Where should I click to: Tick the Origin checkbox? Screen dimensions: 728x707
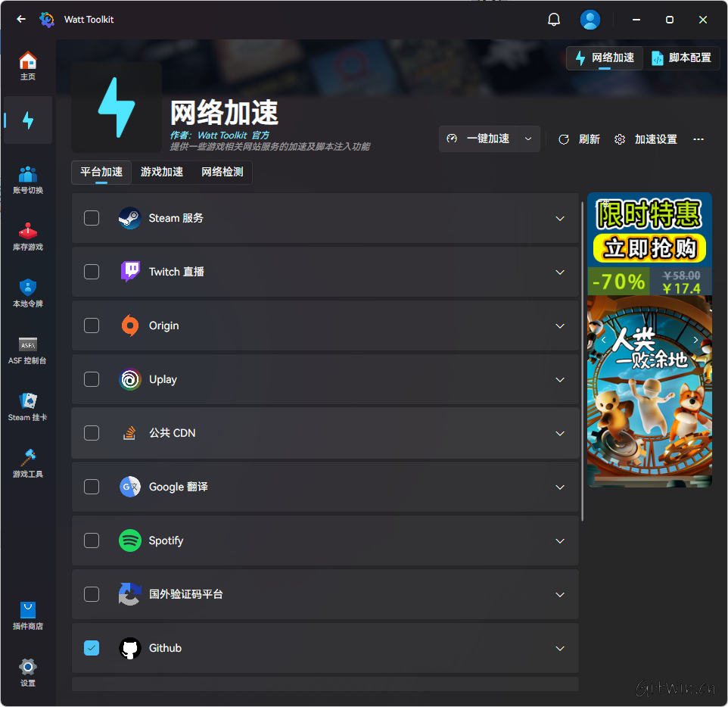(92, 325)
